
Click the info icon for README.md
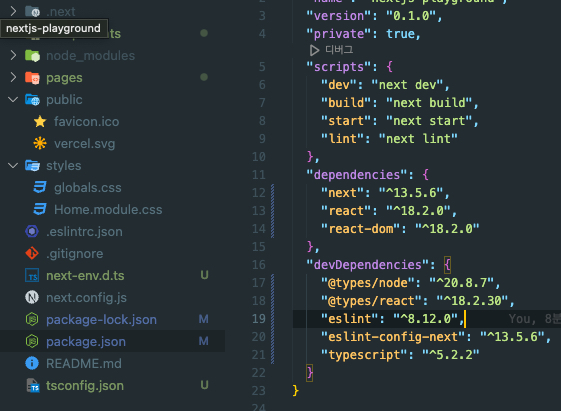coord(32,363)
